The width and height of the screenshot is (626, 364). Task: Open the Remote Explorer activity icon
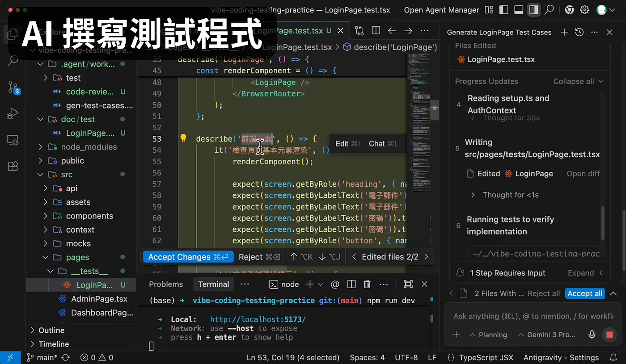13,140
